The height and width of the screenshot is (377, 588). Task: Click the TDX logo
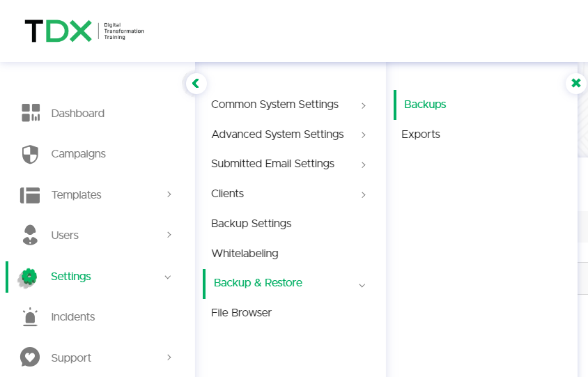point(84,31)
